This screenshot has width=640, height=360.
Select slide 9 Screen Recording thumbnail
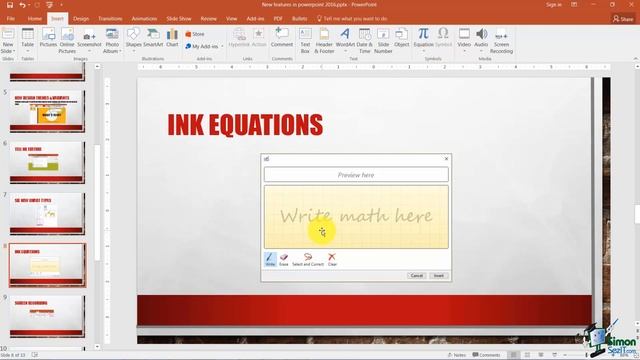pyautogui.click(x=47, y=316)
